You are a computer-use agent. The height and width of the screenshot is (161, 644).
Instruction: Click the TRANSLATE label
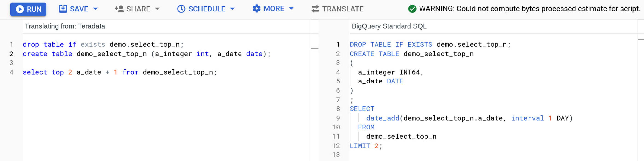pyautogui.click(x=343, y=9)
